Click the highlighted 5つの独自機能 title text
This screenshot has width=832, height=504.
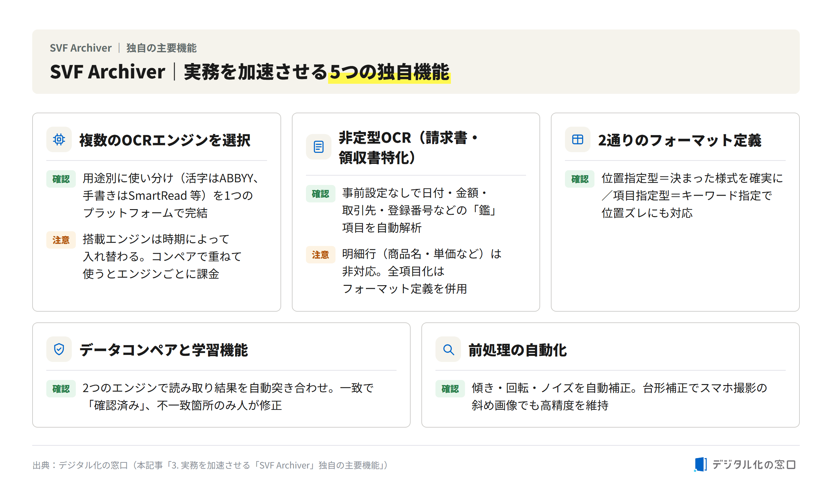[389, 72]
